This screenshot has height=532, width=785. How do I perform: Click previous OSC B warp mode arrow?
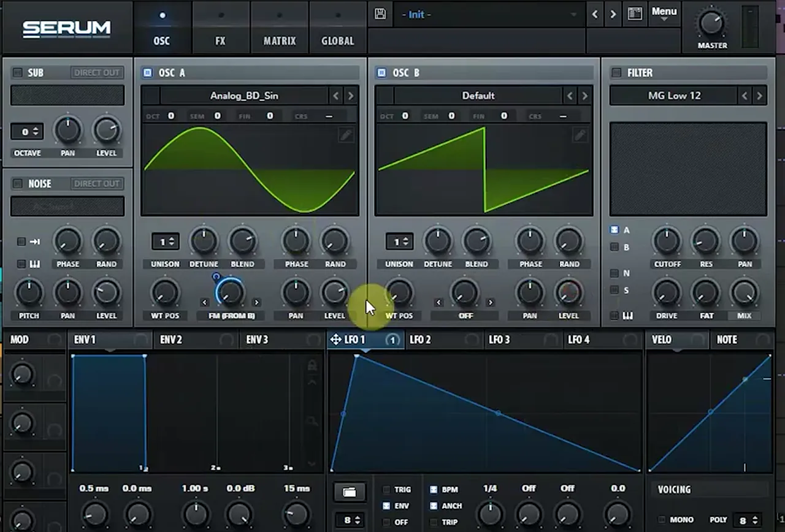click(x=438, y=302)
